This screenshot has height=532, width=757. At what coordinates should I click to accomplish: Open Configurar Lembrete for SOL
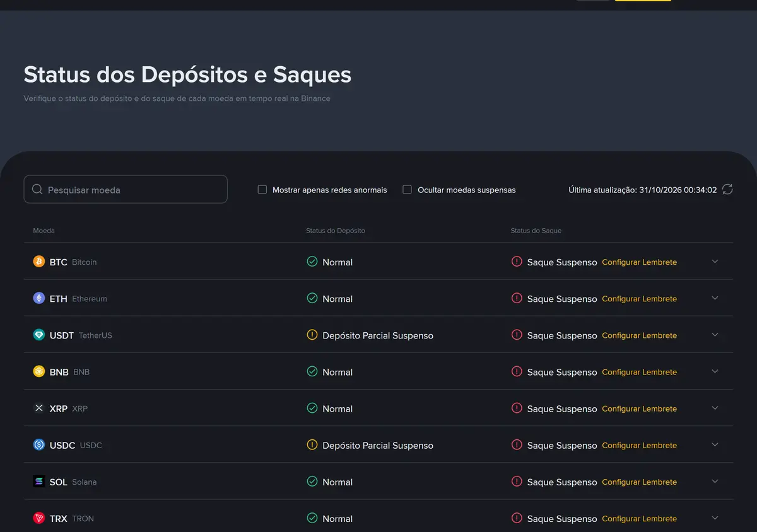click(639, 482)
